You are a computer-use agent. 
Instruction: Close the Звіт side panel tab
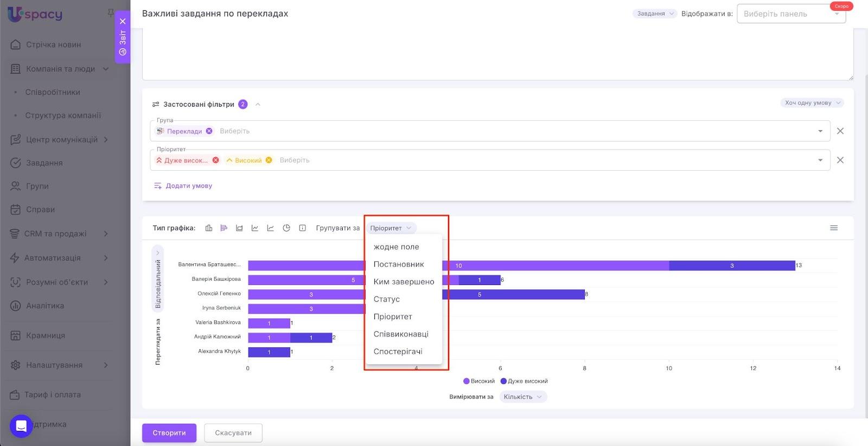[123, 22]
